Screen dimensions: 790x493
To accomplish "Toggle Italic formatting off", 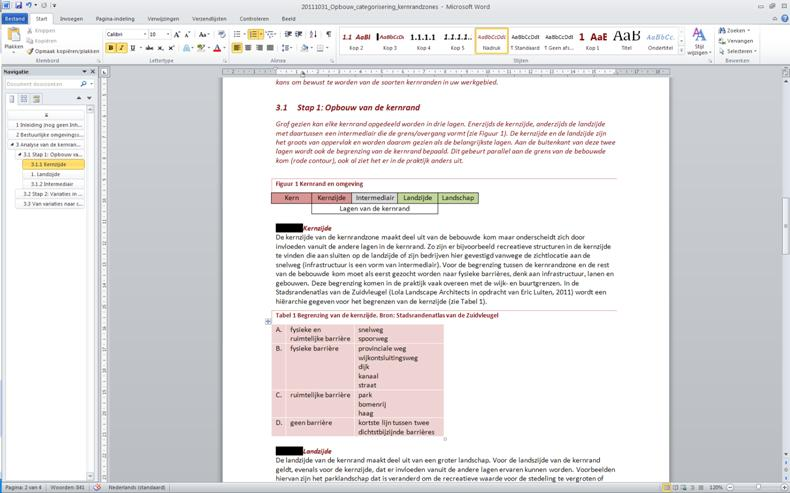I will (122, 48).
